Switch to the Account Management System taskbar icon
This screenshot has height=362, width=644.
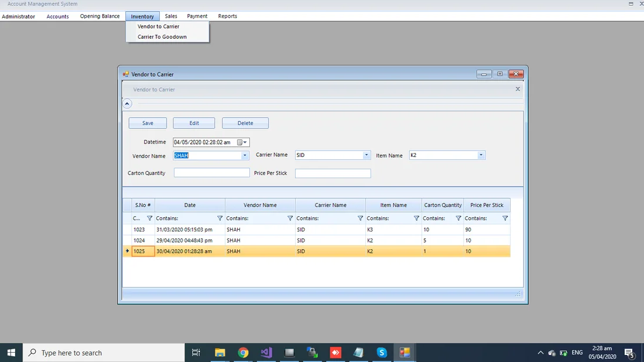(x=405, y=353)
